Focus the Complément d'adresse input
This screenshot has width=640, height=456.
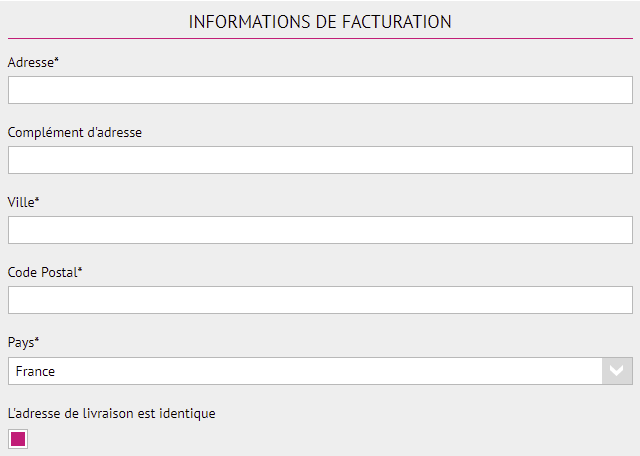tap(320, 160)
